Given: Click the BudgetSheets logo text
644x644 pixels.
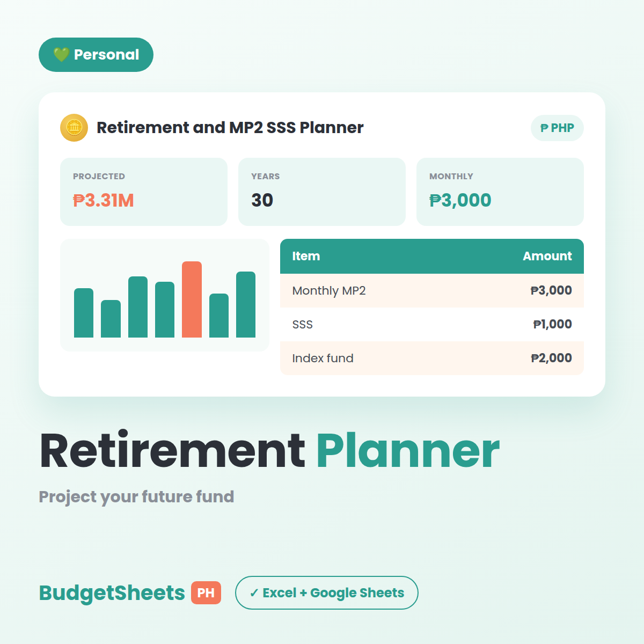Looking at the screenshot, I should [112, 592].
